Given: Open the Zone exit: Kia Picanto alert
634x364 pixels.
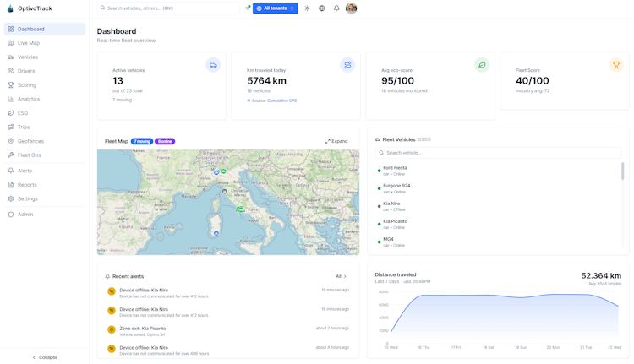Looking at the screenshot, I should coord(228,331).
